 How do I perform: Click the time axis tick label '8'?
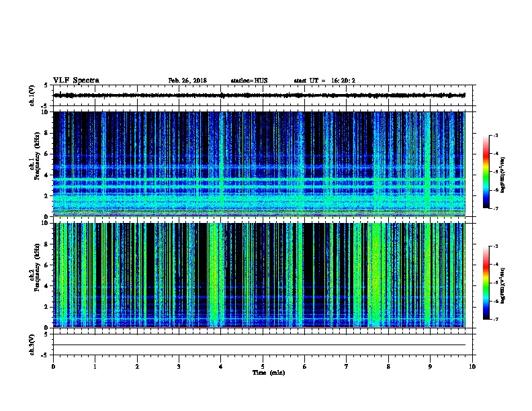(x=388, y=367)
